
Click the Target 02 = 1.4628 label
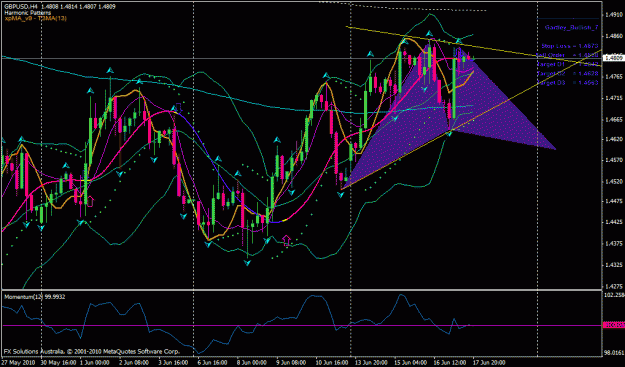point(568,73)
